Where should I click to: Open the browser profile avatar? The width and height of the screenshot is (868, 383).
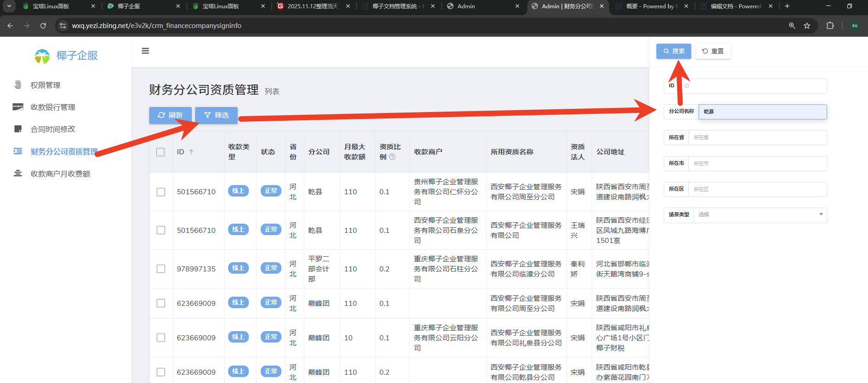pos(854,26)
